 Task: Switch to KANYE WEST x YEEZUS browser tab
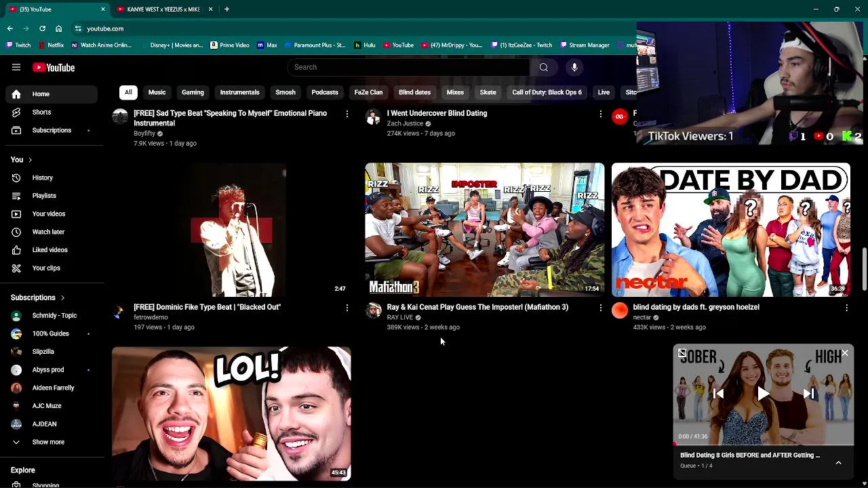(x=163, y=9)
